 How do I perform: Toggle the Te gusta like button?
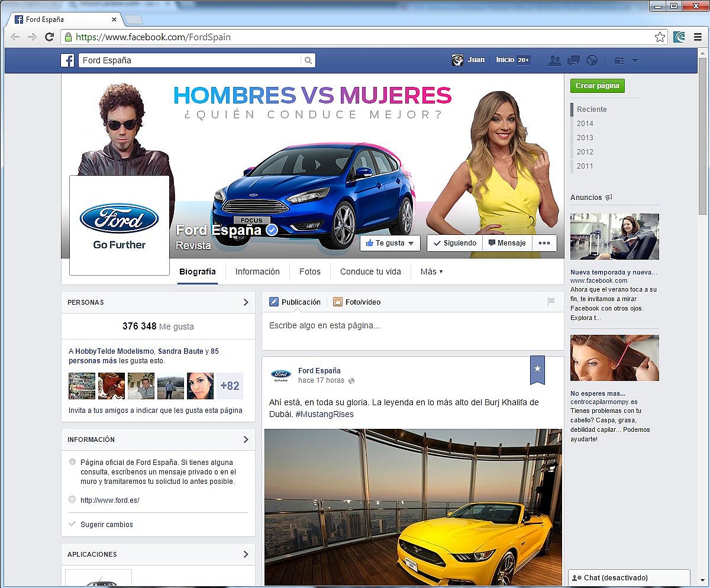pos(390,243)
